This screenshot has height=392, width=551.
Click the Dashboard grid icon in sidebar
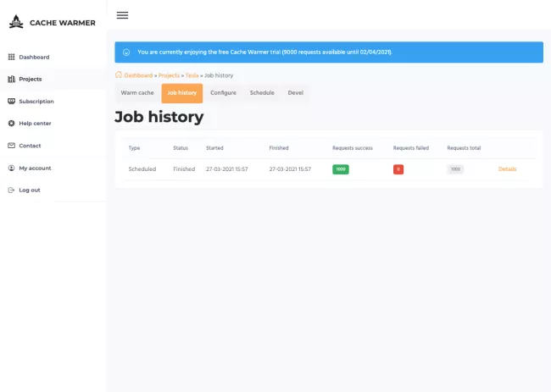tap(11, 57)
